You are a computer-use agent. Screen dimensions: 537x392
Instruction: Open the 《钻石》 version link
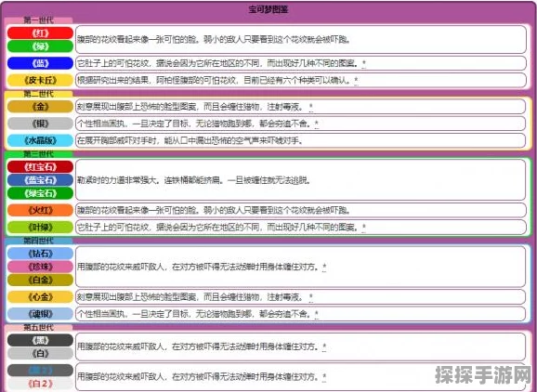[x=40, y=254]
